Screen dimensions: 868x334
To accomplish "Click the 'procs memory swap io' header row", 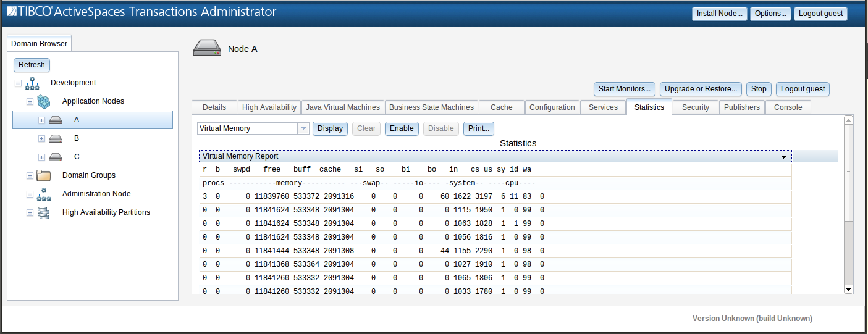I will click(495, 183).
